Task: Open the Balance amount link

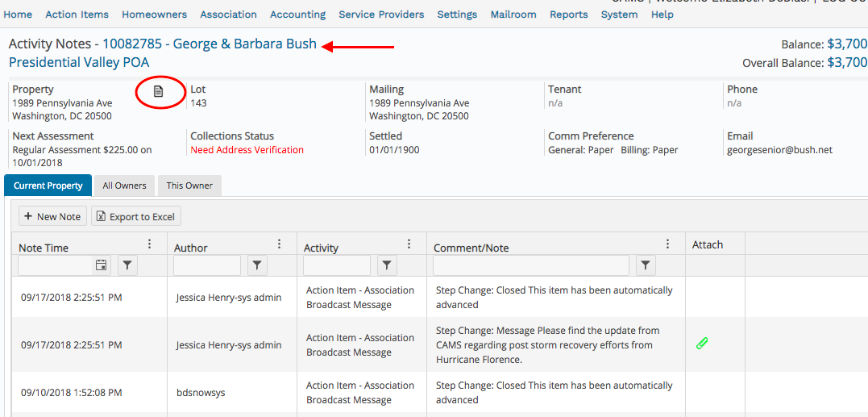Action: [x=847, y=44]
